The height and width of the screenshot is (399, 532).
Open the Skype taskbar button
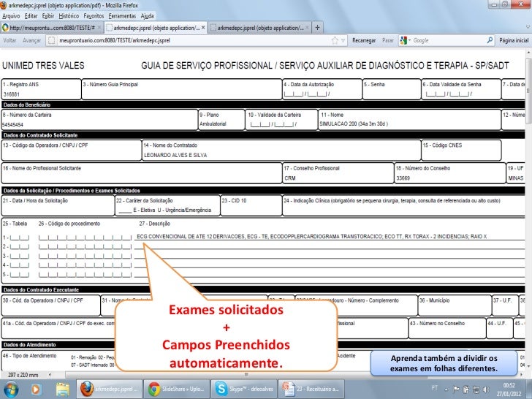click(x=243, y=389)
